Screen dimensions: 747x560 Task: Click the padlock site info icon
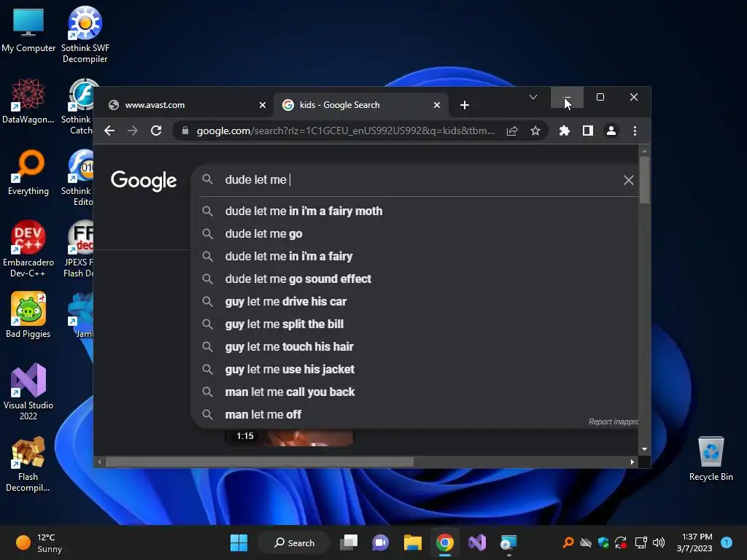(185, 131)
